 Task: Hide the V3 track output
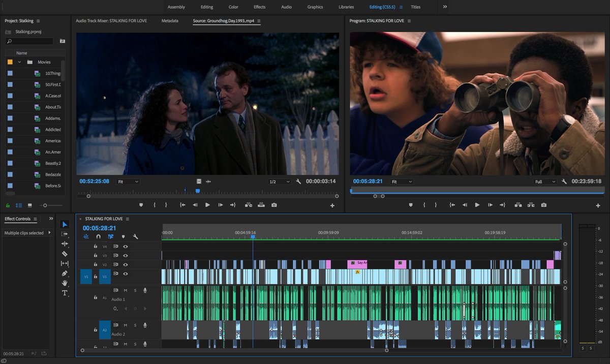[x=126, y=256]
